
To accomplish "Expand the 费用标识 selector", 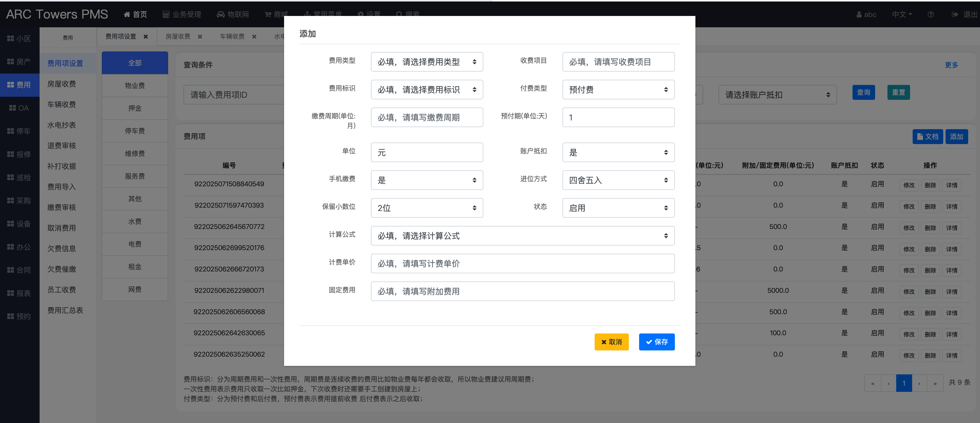I will (x=427, y=90).
